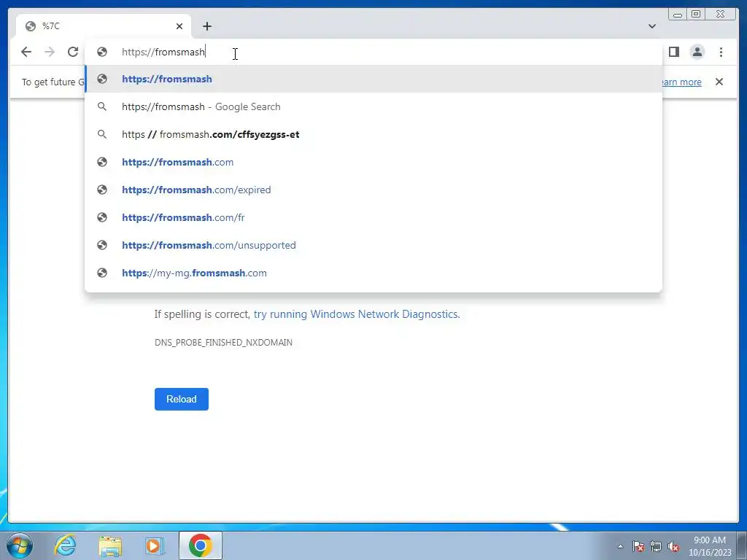The image size is (747, 560).
Task: Open a new tab with plus button
Action: point(206,26)
